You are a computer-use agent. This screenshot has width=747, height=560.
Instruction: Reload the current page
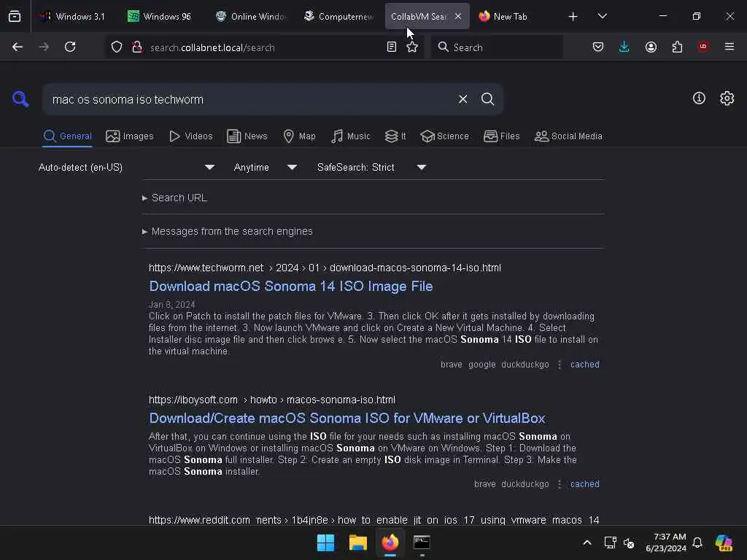70,47
